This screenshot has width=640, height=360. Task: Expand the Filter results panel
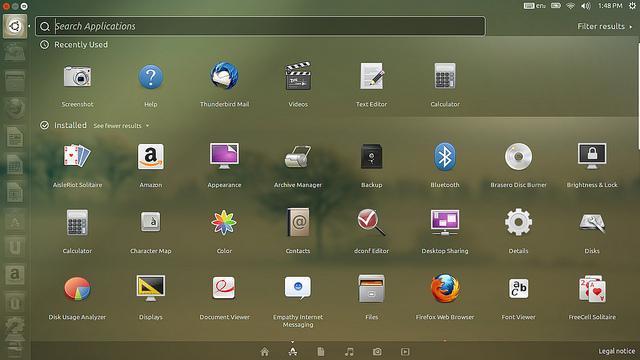604,27
